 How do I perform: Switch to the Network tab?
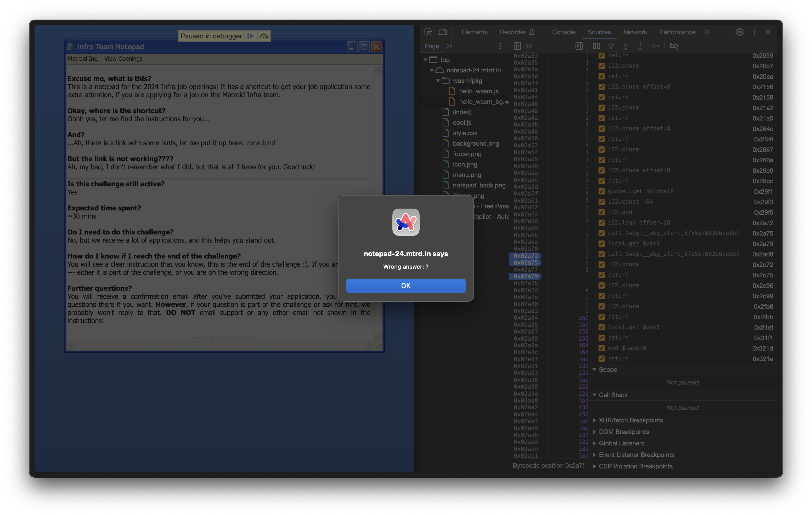(x=635, y=32)
